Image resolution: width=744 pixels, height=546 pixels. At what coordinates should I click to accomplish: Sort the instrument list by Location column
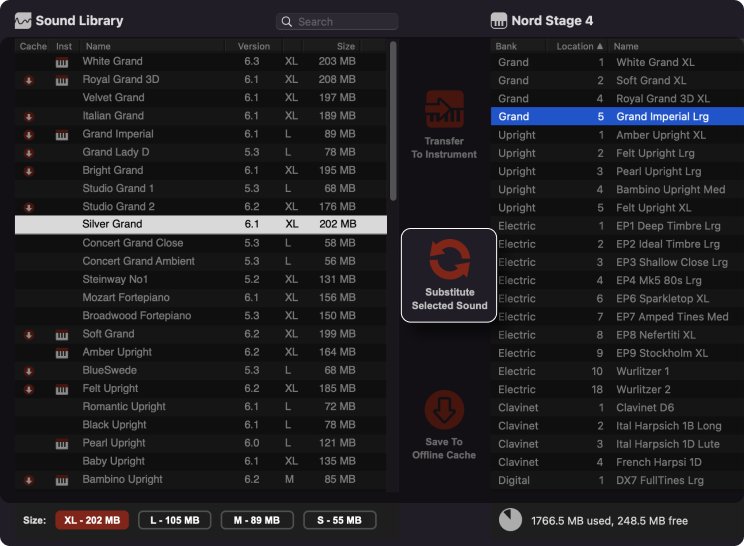579,46
